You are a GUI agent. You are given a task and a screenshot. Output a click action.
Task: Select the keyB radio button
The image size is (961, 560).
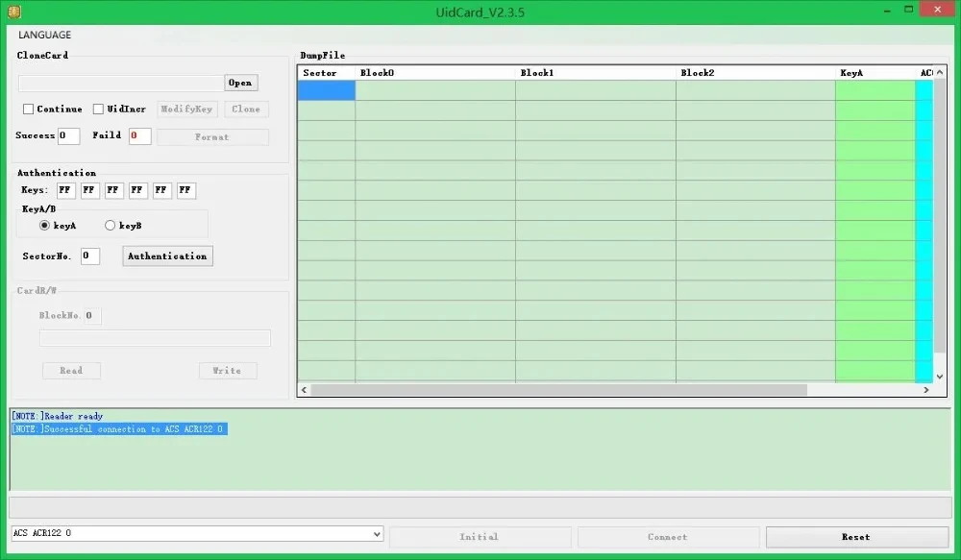point(110,226)
